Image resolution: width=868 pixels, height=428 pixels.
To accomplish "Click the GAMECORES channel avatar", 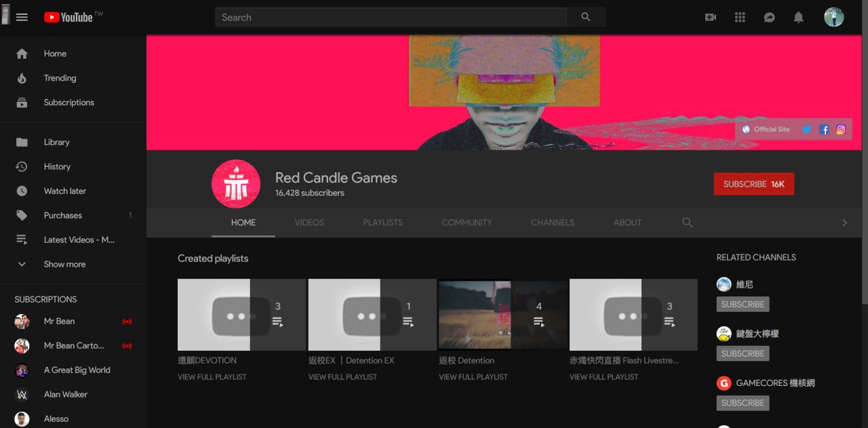I will [724, 383].
